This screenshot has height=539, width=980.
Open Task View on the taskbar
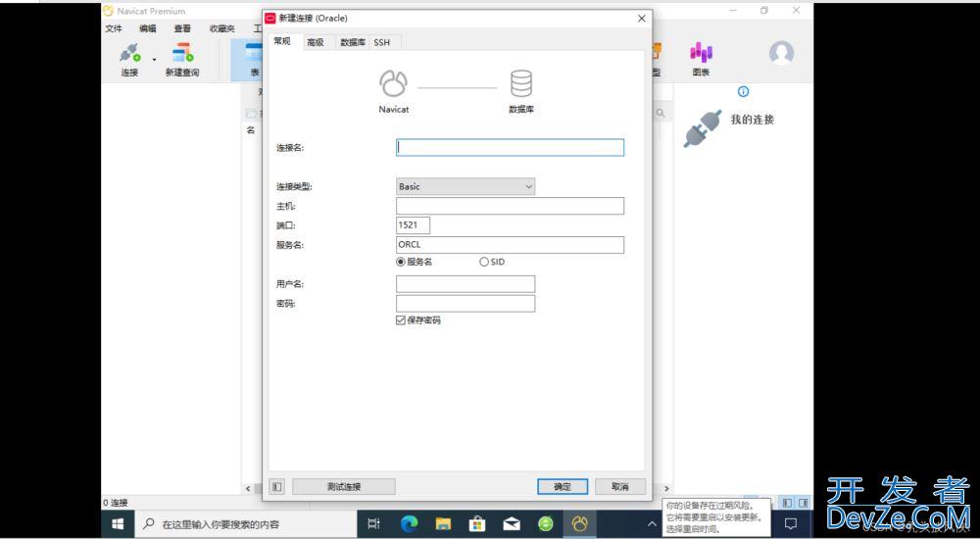pyautogui.click(x=373, y=524)
